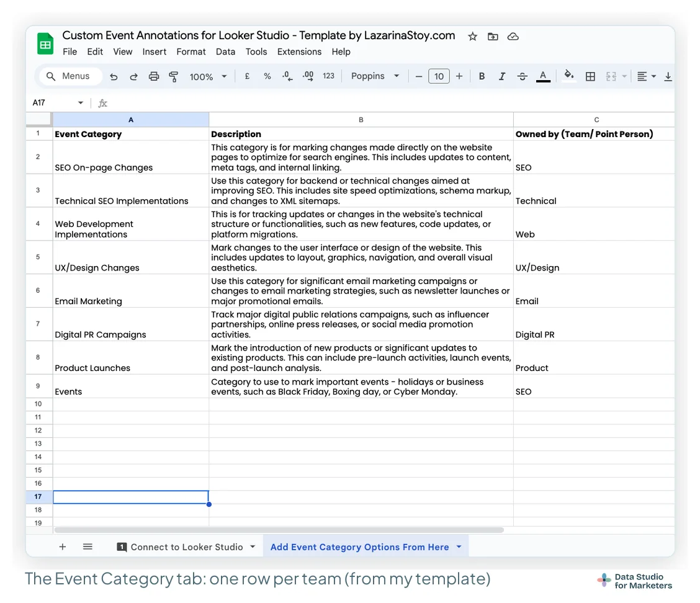Screen dimensions: 700x603
Task: Open the Help menu
Action: [341, 51]
